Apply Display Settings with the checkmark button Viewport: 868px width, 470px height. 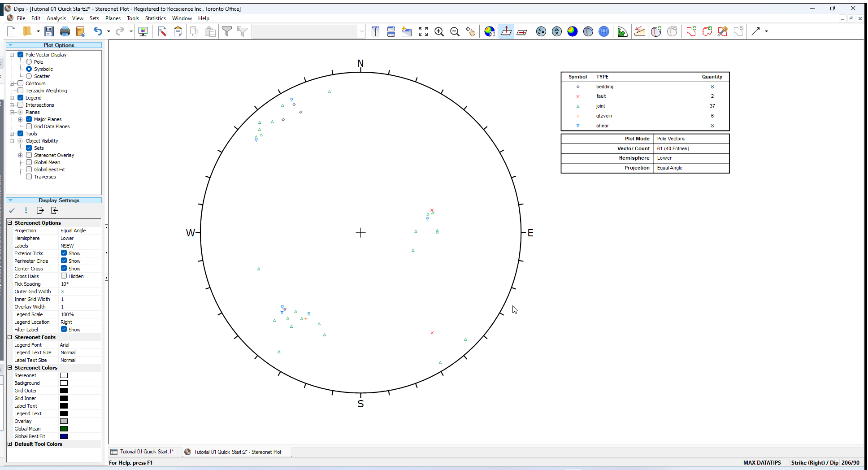point(12,210)
